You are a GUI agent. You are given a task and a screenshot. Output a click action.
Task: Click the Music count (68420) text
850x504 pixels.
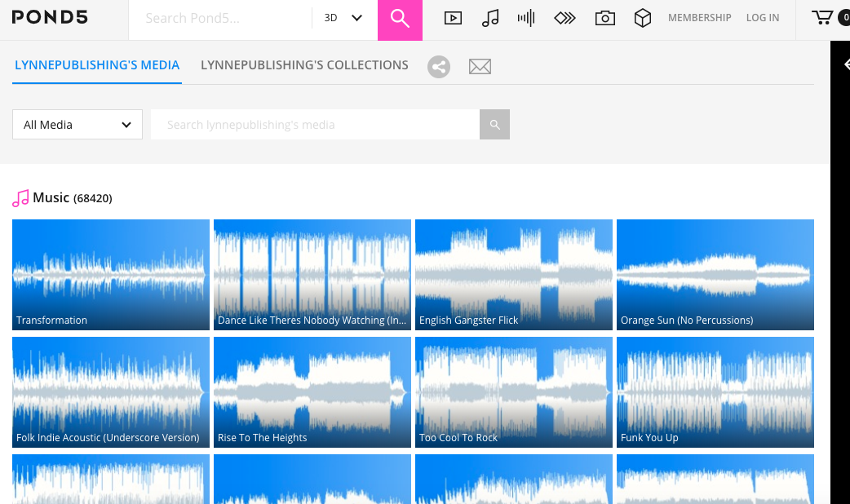click(93, 199)
